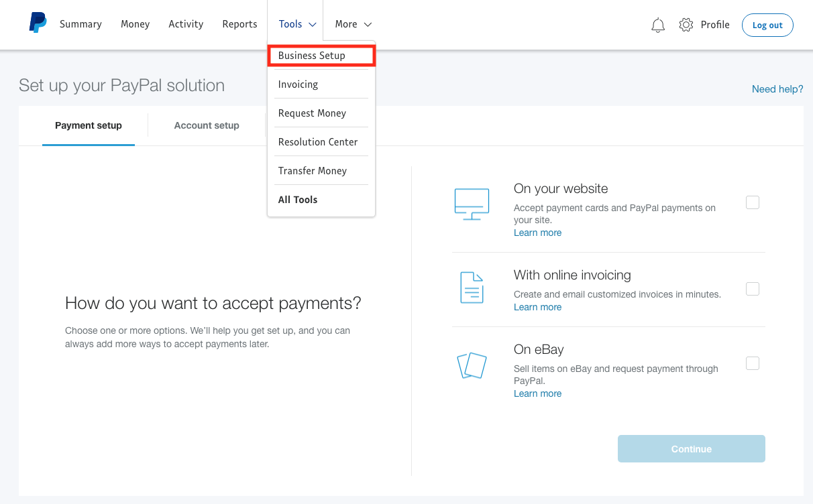Switch to the Payment setup tab
Screen dimensions: 813x504
coord(89,125)
